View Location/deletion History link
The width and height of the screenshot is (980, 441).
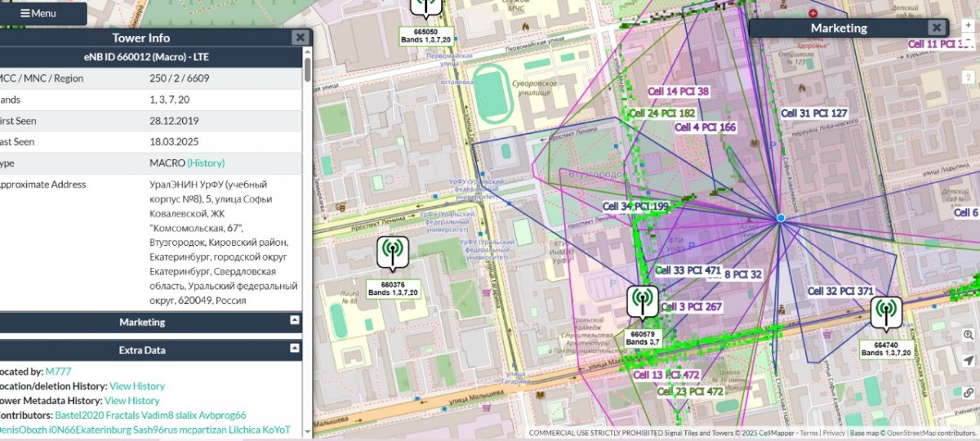pyautogui.click(x=137, y=386)
